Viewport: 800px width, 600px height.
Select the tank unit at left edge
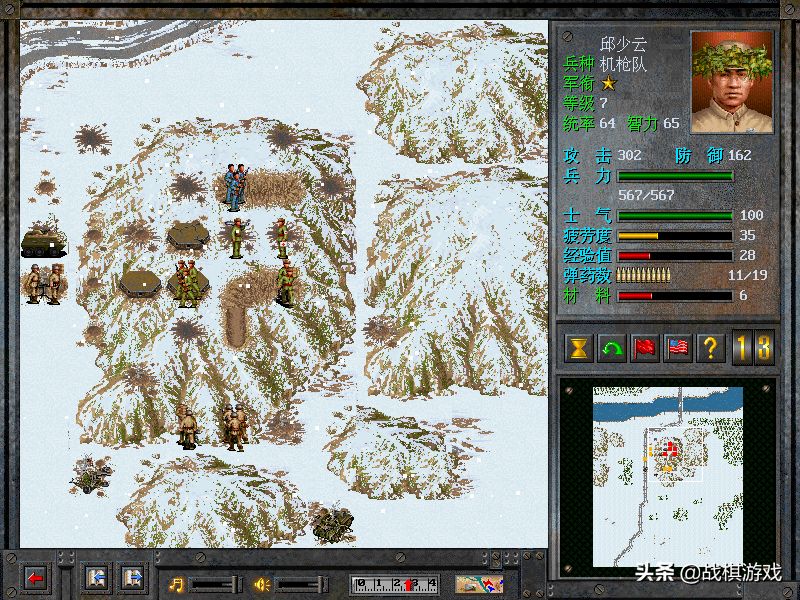[43, 240]
